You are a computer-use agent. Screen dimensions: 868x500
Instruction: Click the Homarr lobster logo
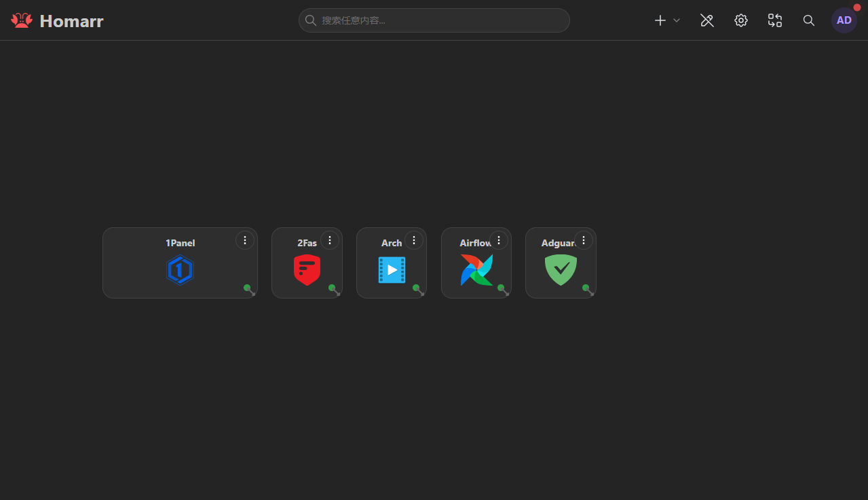click(x=22, y=20)
